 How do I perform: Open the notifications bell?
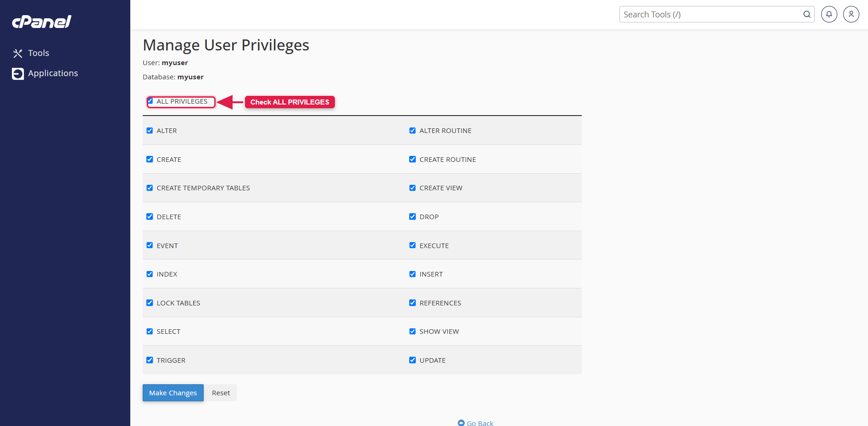click(x=829, y=14)
